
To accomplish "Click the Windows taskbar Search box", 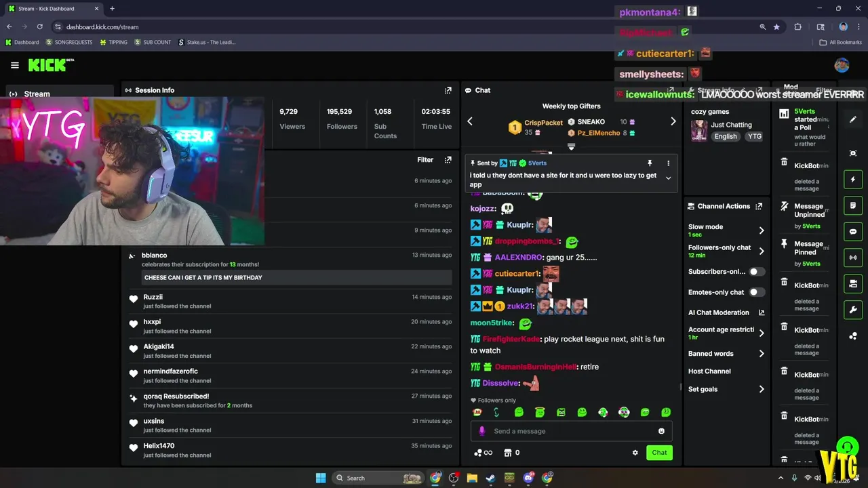I will tap(379, 478).
